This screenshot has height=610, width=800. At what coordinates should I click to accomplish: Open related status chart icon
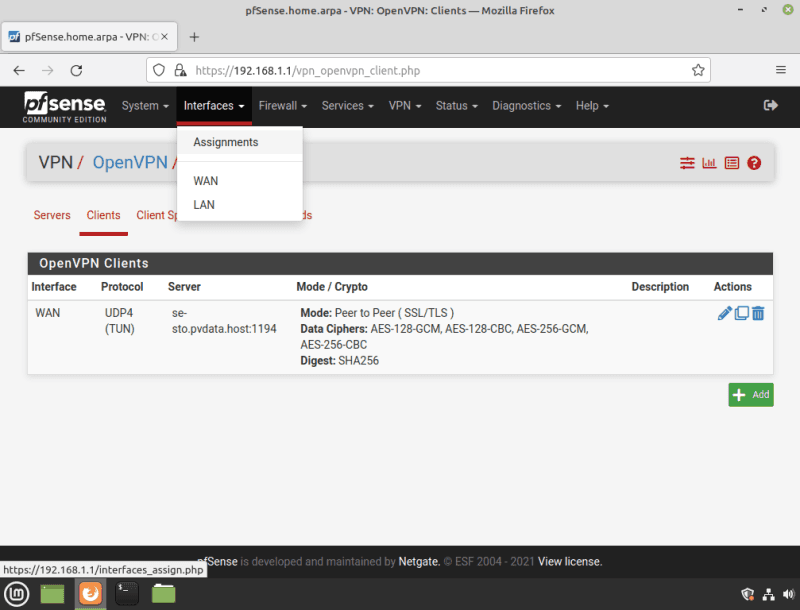tap(709, 163)
